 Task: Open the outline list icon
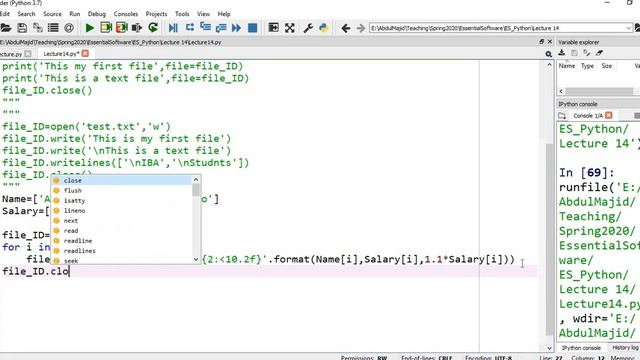(53, 28)
